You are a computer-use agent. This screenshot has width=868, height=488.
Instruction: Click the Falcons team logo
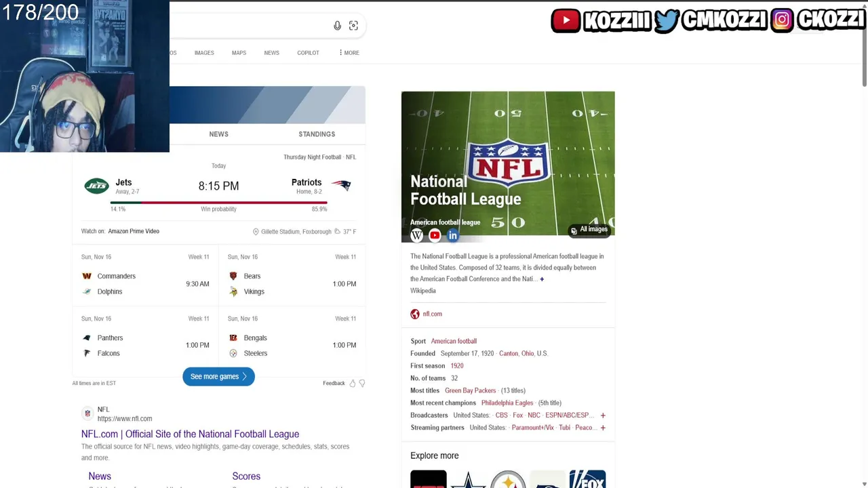tap(87, 353)
